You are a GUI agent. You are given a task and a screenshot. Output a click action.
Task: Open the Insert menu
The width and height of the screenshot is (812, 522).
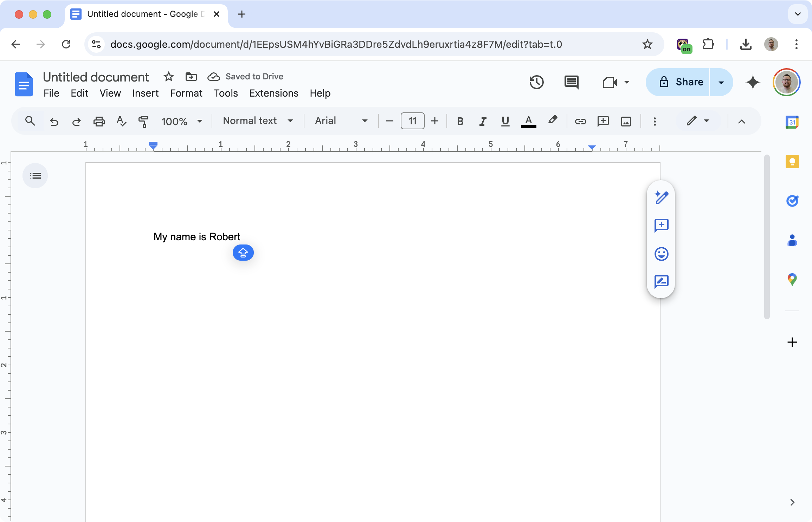pos(145,93)
